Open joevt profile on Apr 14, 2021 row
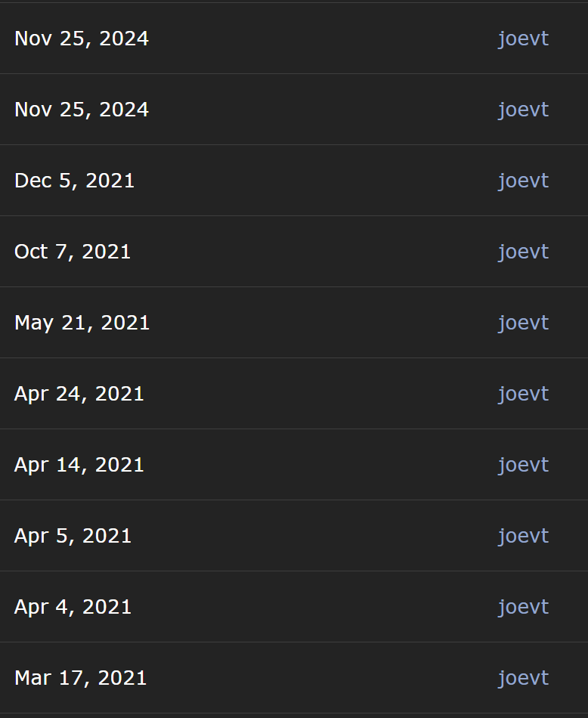 524,465
